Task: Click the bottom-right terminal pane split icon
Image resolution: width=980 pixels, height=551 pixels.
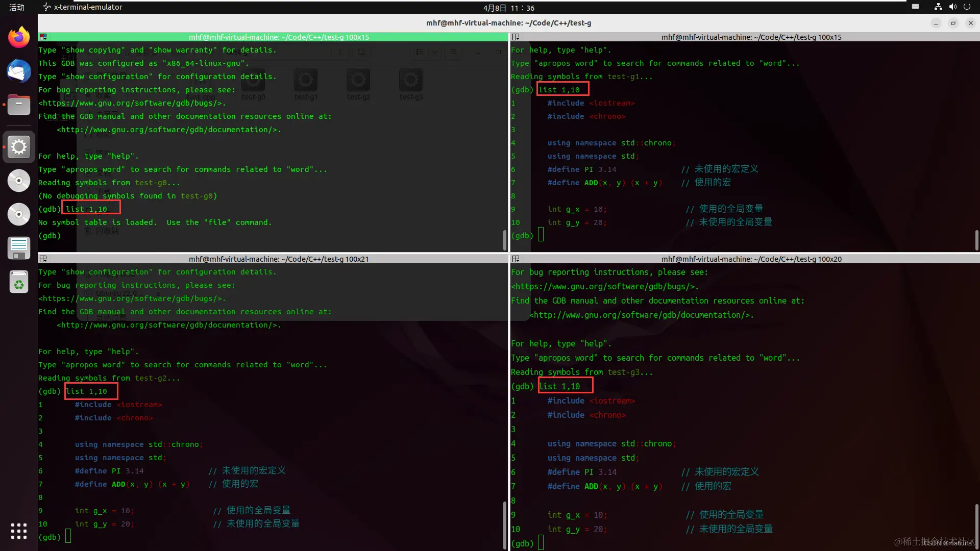Action: coord(516,259)
